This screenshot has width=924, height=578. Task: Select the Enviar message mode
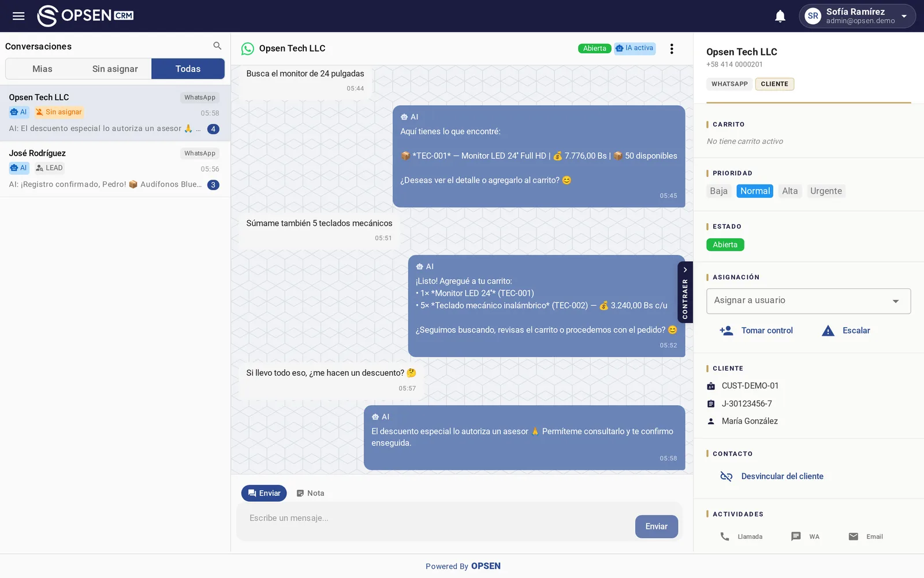[264, 493]
